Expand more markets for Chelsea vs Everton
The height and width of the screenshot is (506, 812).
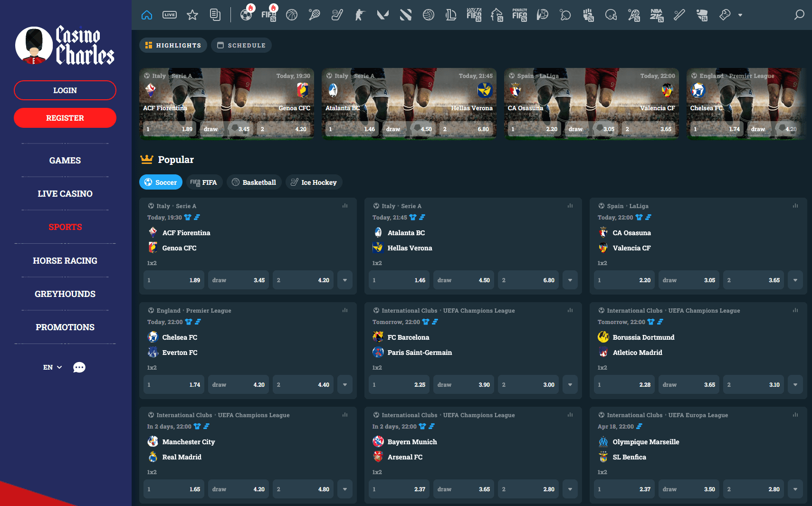pos(345,385)
